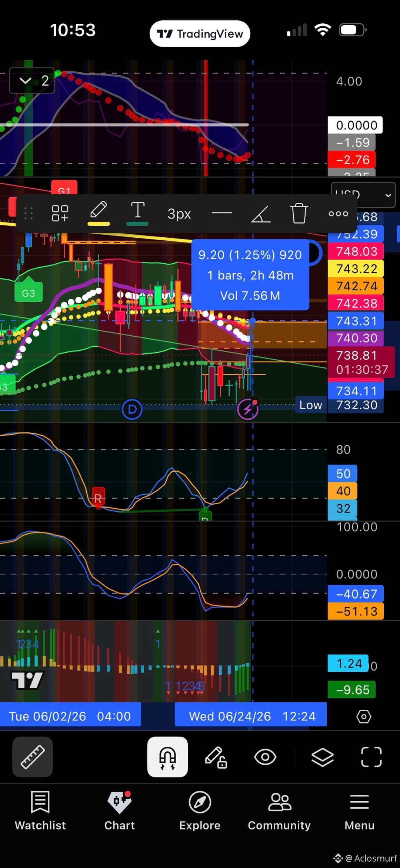400x868 pixels.
Task: Tap the 734.11 blue price label
Action: coord(356,390)
